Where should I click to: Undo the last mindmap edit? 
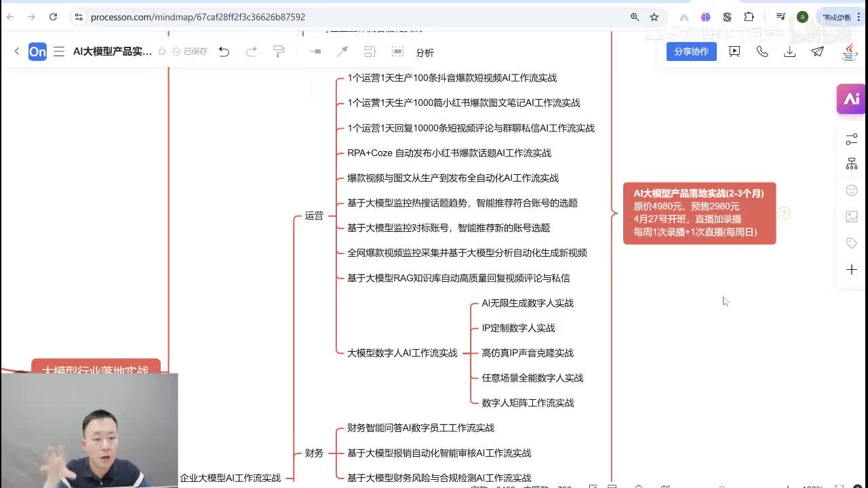(x=224, y=52)
